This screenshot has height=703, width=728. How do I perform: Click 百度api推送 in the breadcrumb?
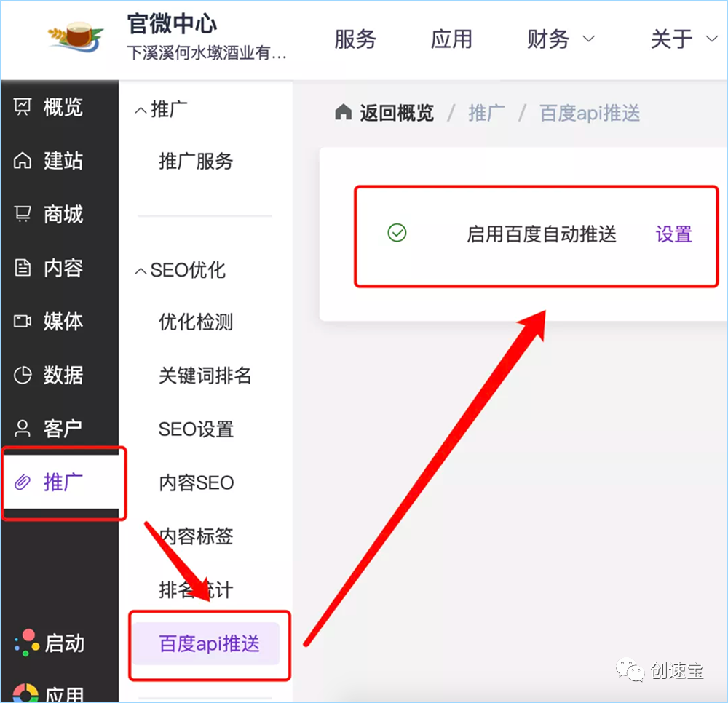point(590,113)
